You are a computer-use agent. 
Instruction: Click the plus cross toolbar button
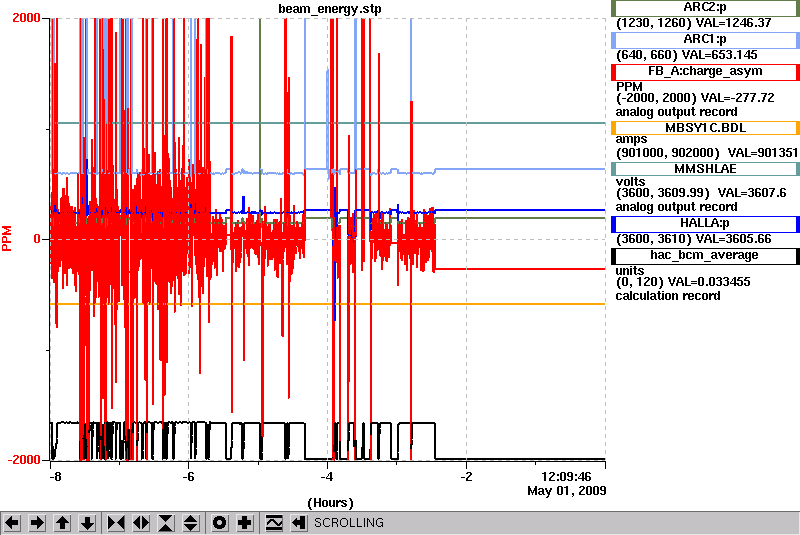[x=245, y=523]
